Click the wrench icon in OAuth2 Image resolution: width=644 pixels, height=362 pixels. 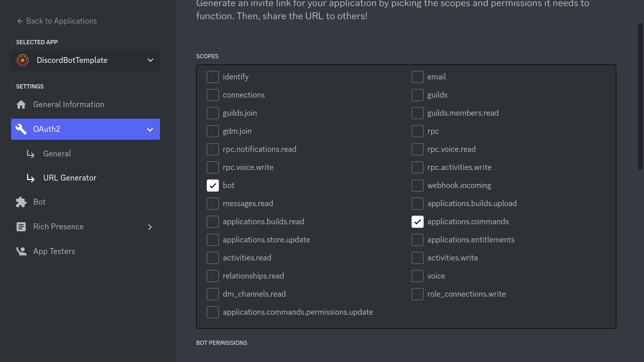(x=21, y=129)
